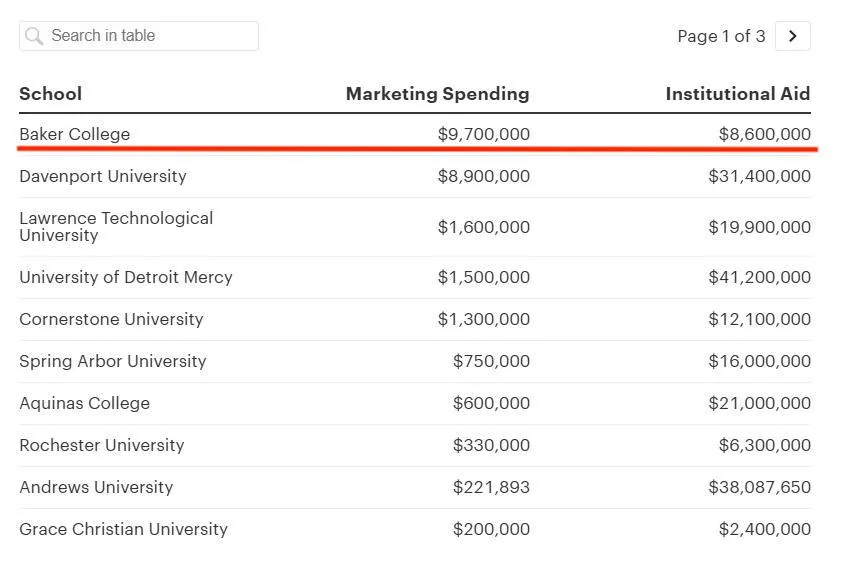Click the Page 1 of 3 indicator

[721, 36]
